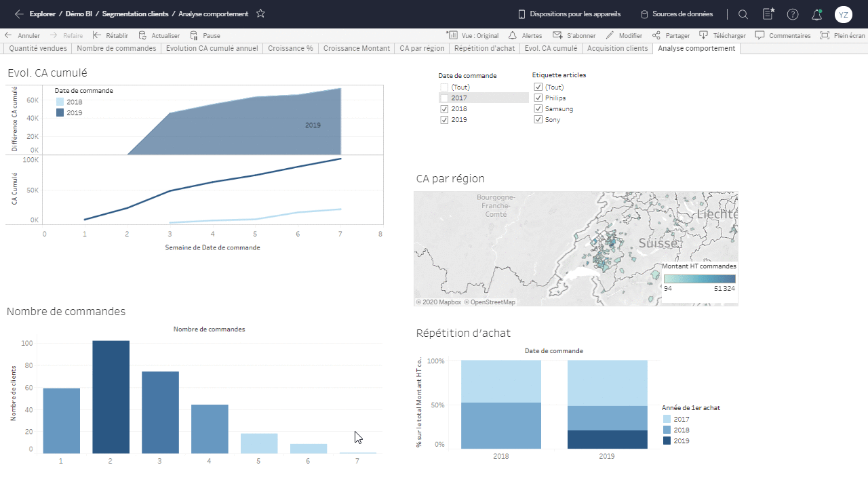Check the 2017 date filter checkbox
Viewport: 868px width, 488px height.
444,98
